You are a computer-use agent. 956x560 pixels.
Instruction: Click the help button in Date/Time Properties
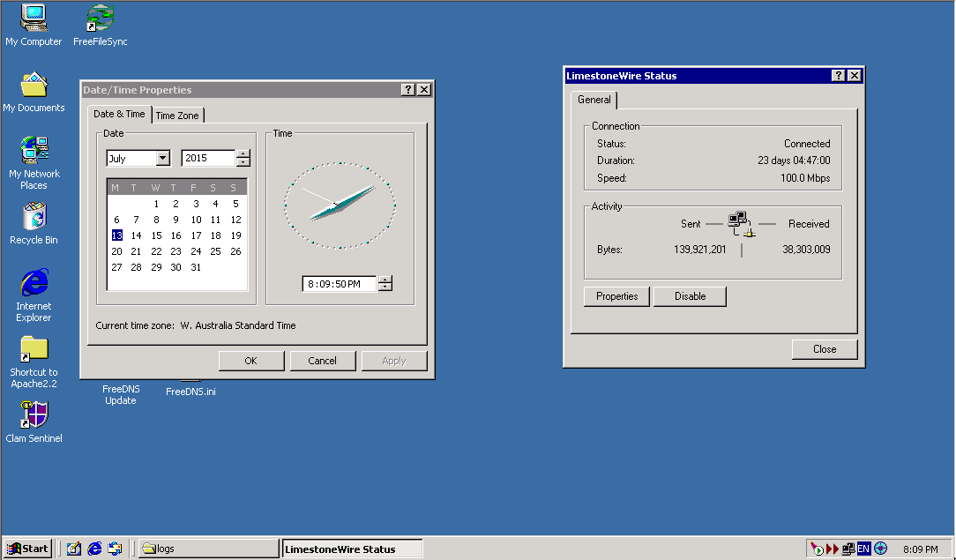point(408,90)
